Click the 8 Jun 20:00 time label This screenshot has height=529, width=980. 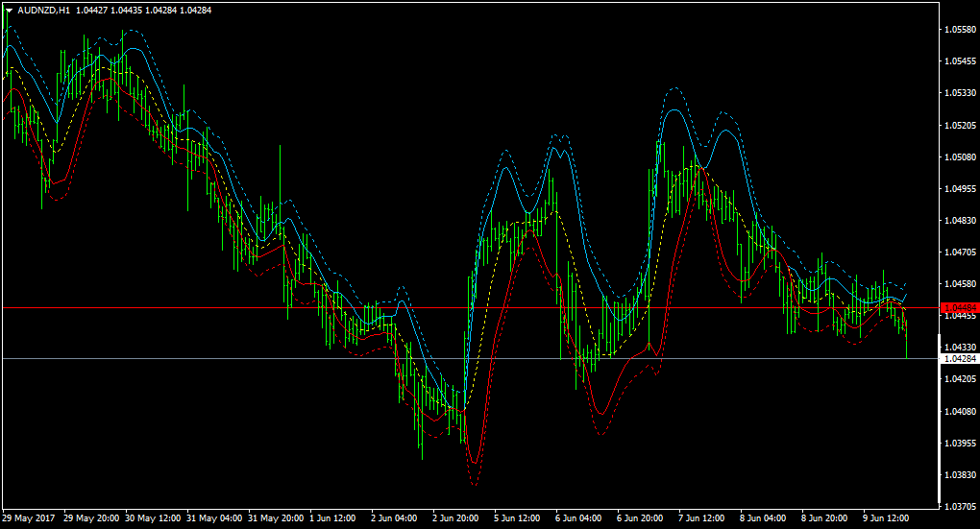(824, 518)
